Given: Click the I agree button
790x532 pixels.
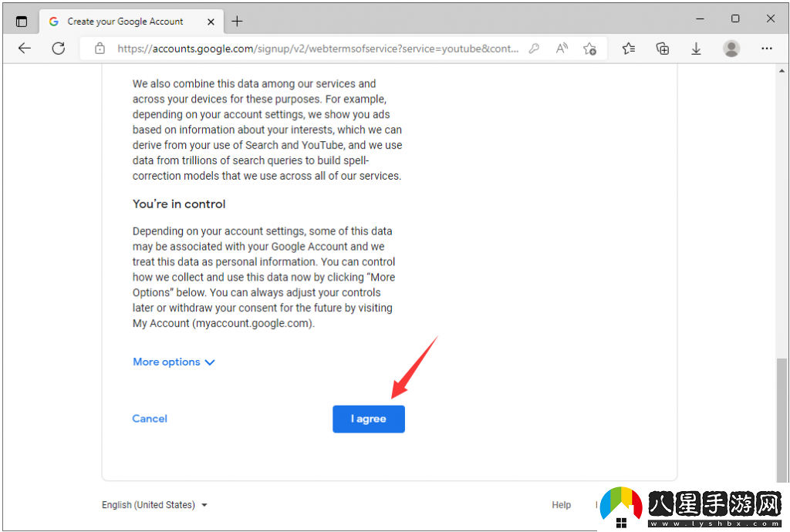Looking at the screenshot, I should click(x=368, y=419).
